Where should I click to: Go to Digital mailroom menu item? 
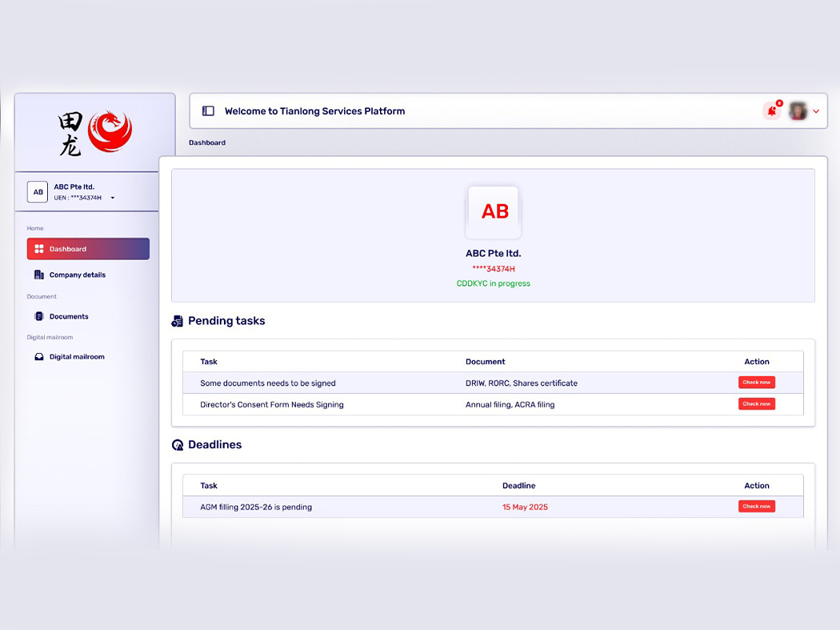[77, 357]
